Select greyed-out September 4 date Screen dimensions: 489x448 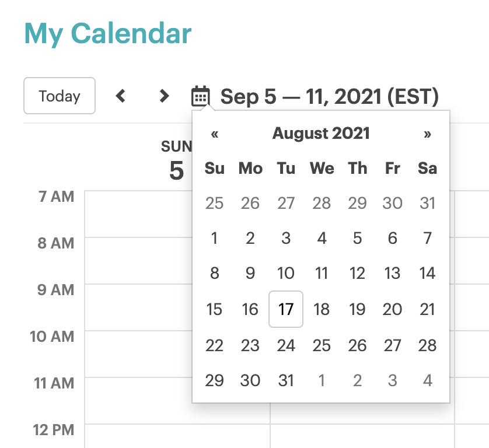[x=427, y=380]
